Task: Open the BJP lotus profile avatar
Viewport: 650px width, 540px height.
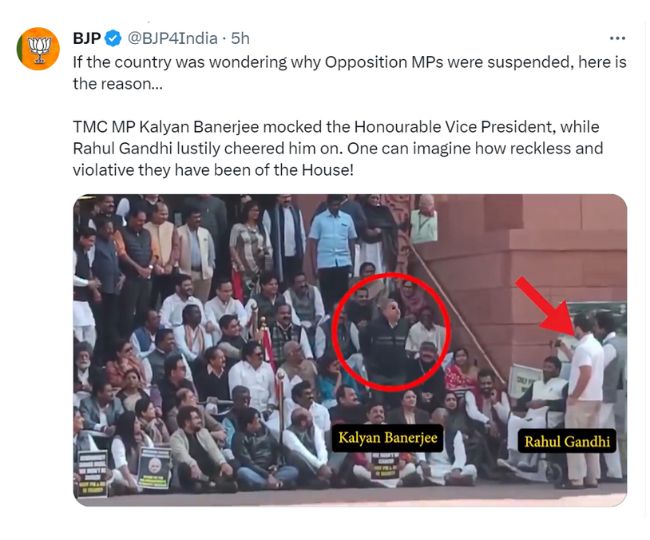Action: (x=38, y=49)
